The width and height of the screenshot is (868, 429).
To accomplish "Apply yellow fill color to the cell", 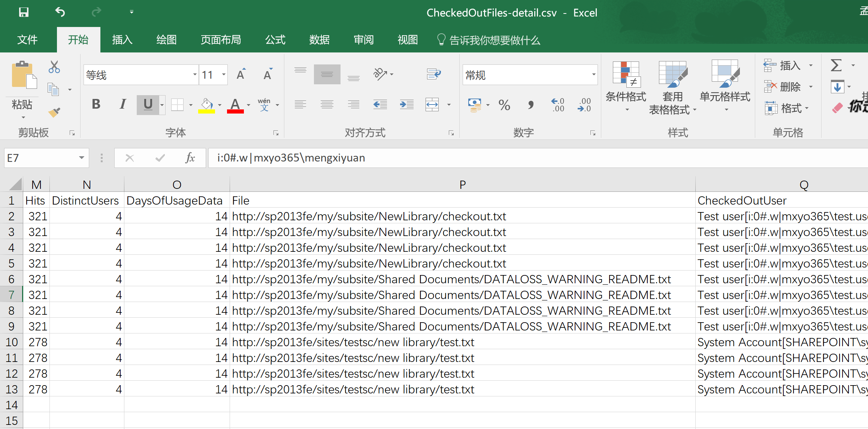I will click(x=206, y=105).
